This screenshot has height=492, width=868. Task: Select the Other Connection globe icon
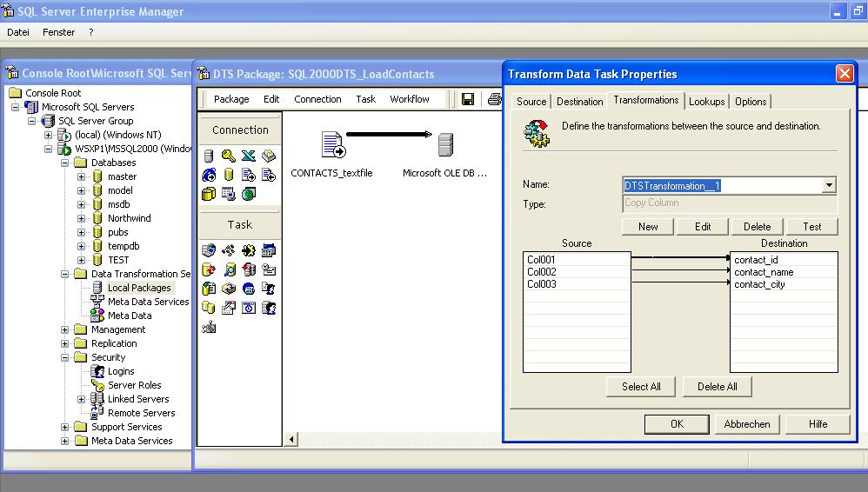pos(249,194)
